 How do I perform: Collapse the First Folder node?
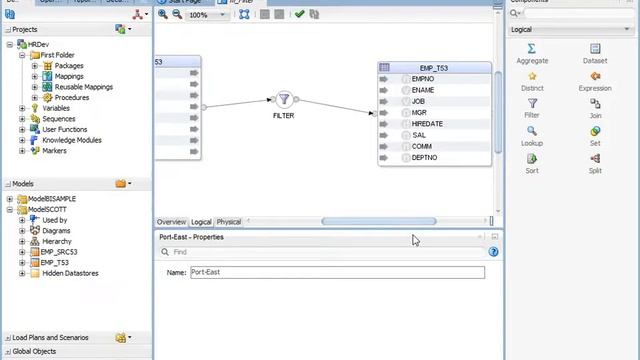[22, 55]
